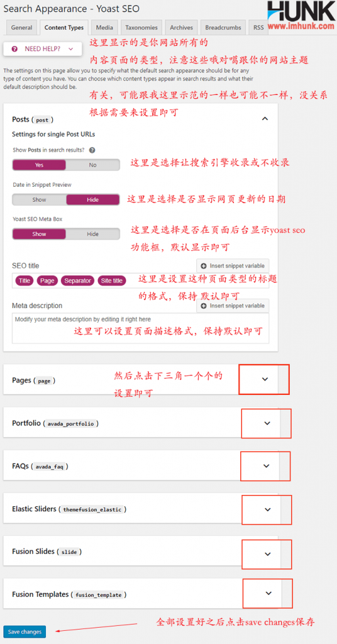Viewport: 337px width, 644px height.
Task: Expand the Fusion Slides section
Action: [x=268, y=554]
